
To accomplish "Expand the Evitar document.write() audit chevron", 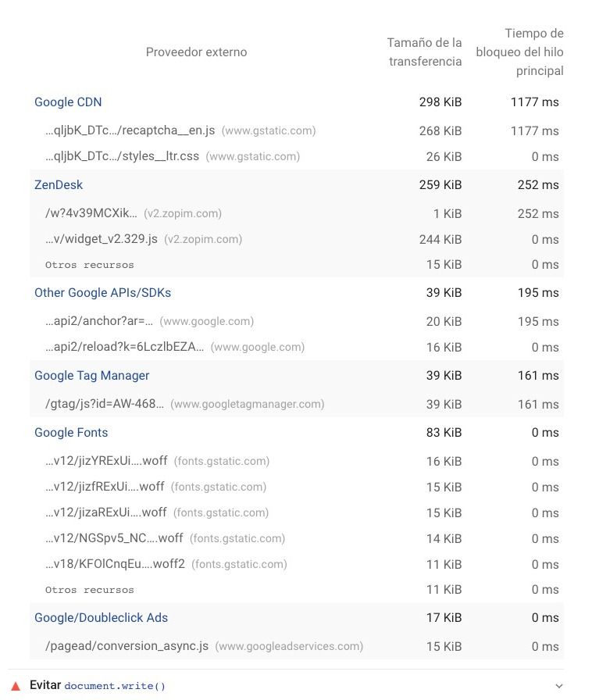I will pos(558,686).
